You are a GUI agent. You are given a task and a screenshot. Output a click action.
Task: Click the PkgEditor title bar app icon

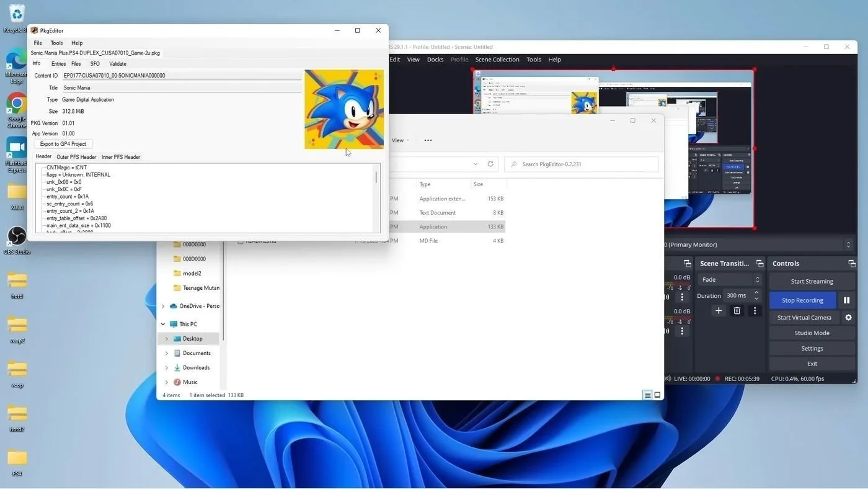coord(35,30)
